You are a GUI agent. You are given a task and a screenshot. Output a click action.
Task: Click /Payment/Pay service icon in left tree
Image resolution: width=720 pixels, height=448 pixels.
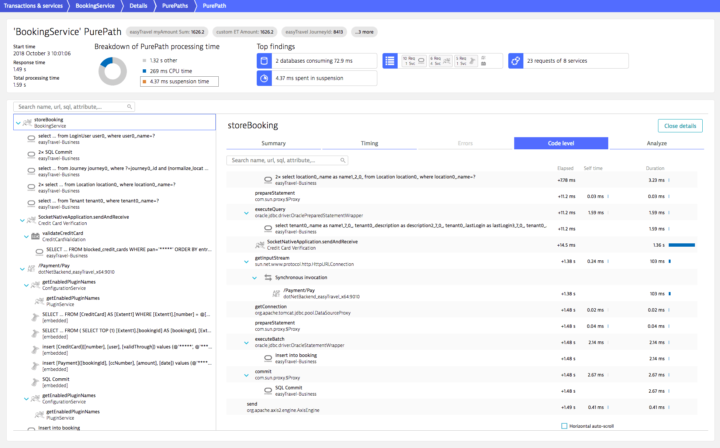tap(31, 269)
